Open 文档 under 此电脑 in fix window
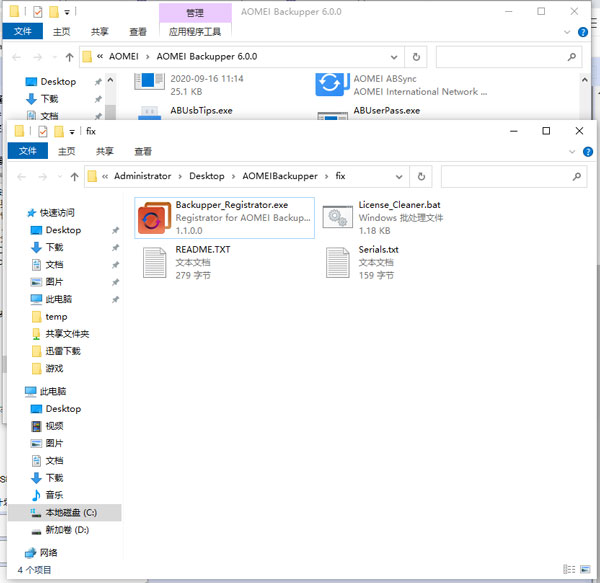 (47, 461)
